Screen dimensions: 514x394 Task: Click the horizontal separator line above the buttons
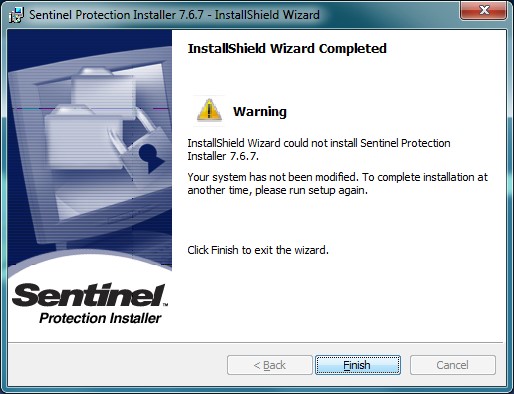[x=255, y=342]
